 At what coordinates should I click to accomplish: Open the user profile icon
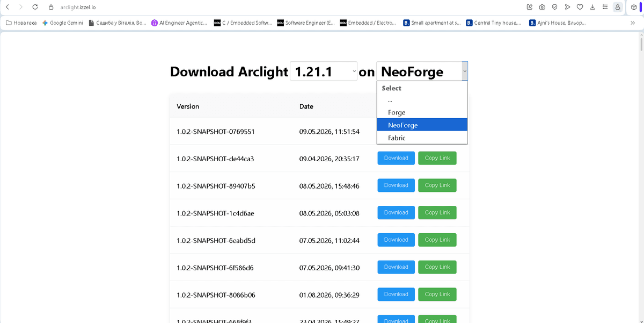(618, 7)
